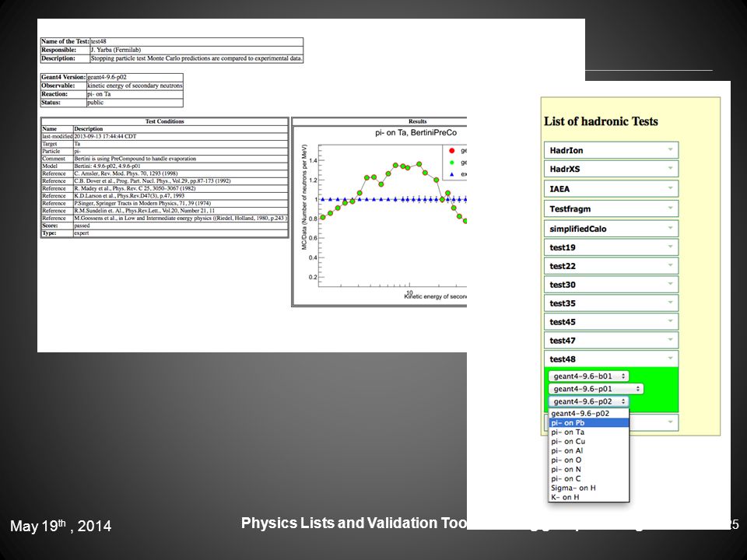Expand the simplifiedCalo section

[x=611, y=229]
